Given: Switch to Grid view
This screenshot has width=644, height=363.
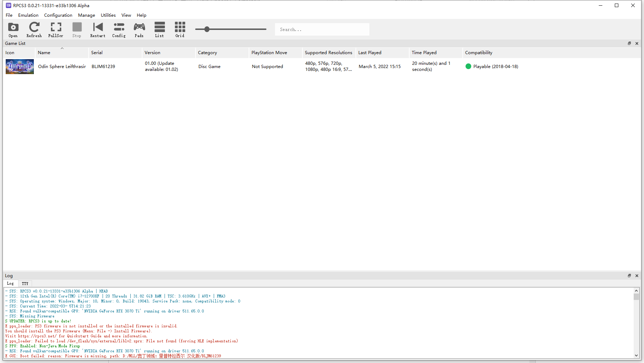Looking at the screenshot, I should coord(180,30).
